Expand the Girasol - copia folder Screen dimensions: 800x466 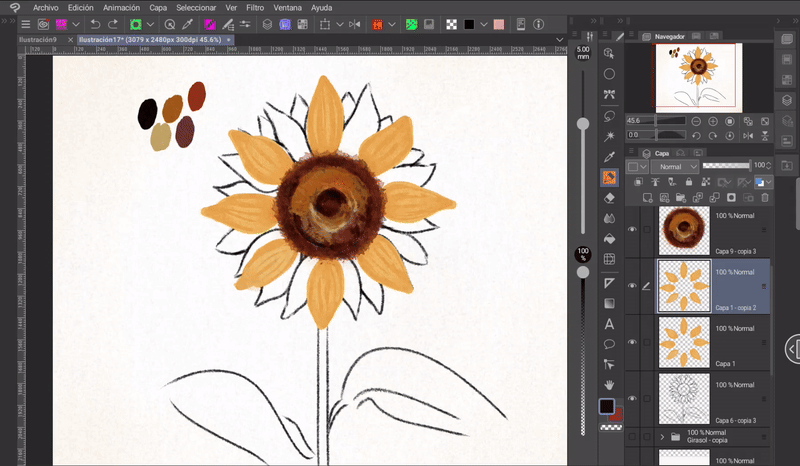[x=662, y=437]
